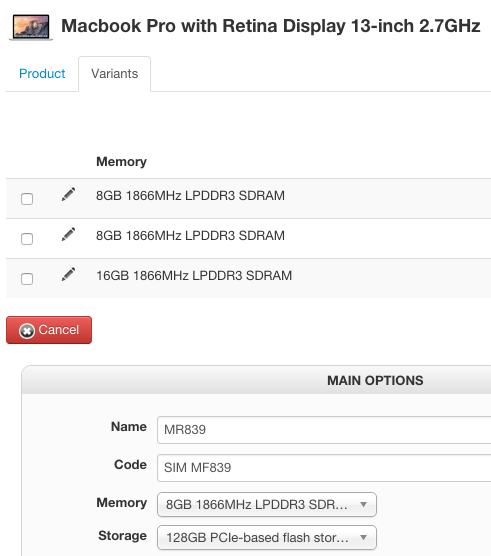This screenshot has width=491, height=556.
Task: Click the 16GB 1866MHz LPDDR3 SDRAM row text
Action: [x=194, y=276]
